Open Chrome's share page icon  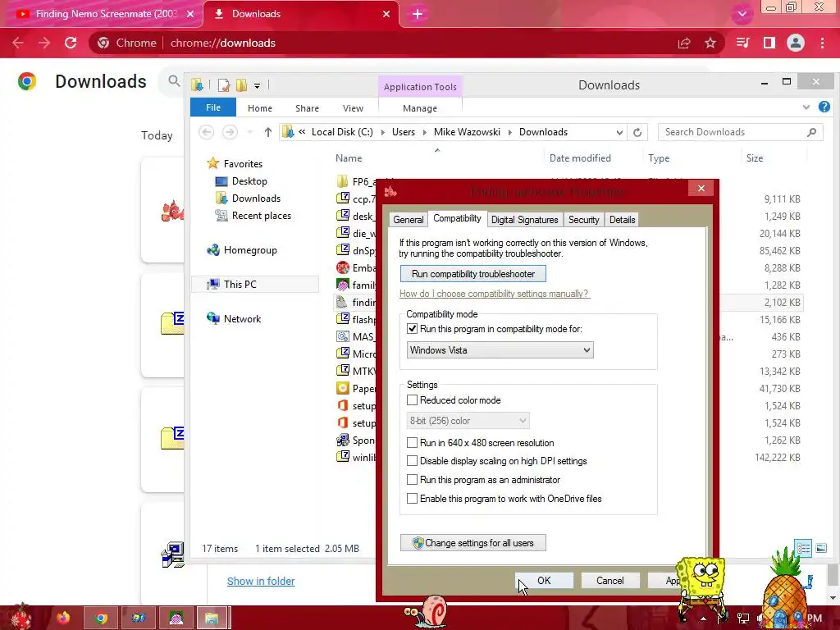click(x=684, y=43)
